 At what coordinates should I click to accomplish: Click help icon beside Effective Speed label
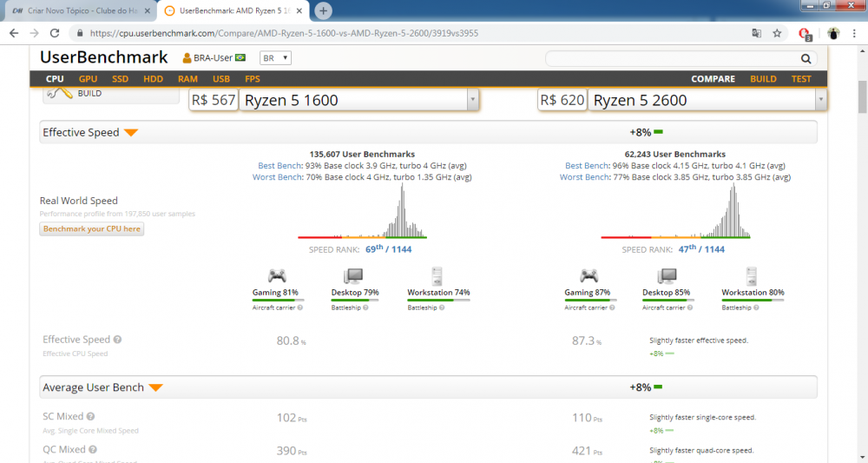click(x=117, y=340)
